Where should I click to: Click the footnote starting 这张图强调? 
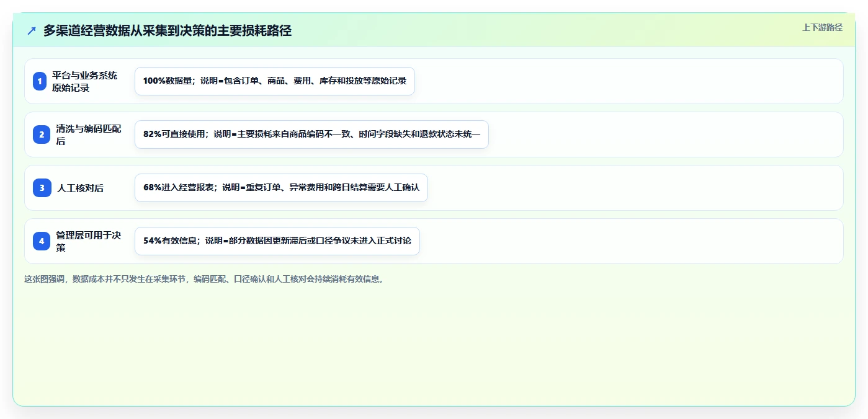(204, 279)
